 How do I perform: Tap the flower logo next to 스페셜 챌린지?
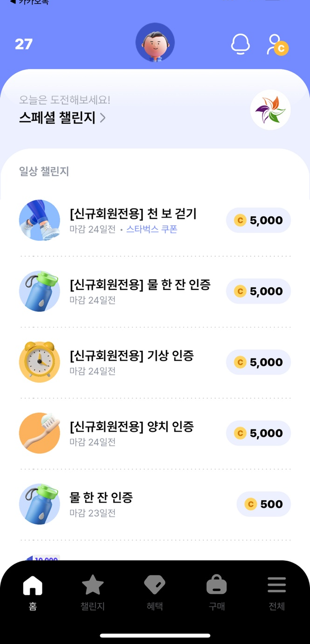pos(270,110)
